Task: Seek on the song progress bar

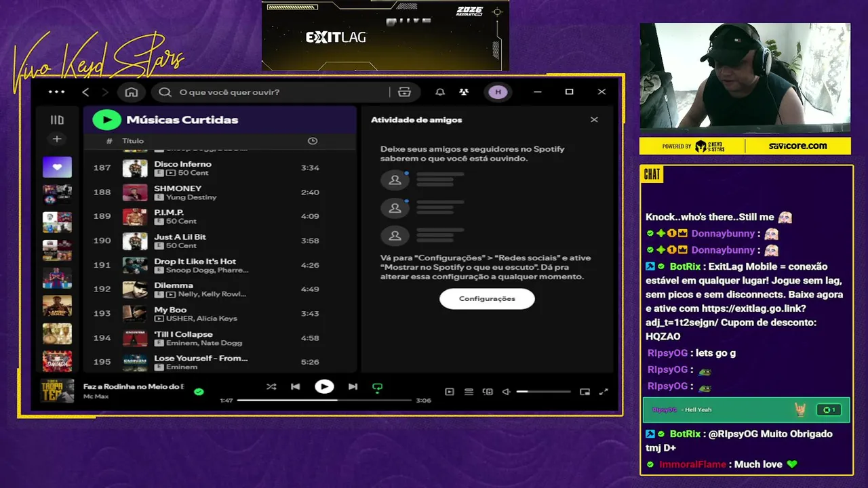Action: [324, 401]
